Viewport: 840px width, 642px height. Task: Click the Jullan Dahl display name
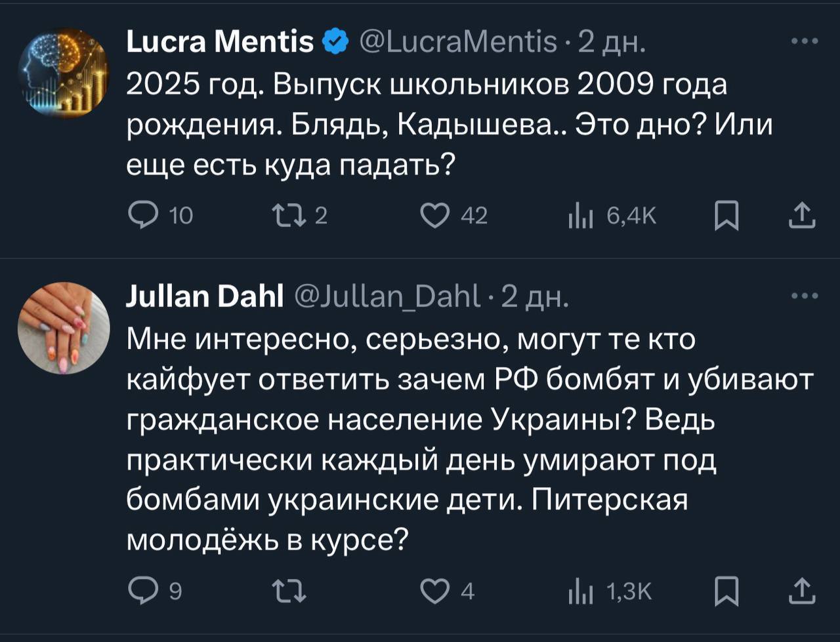point(204,297)
